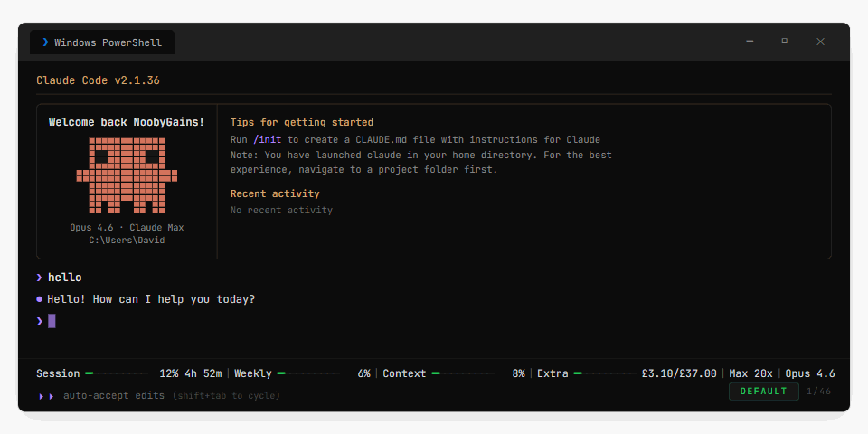Click the CLAUDE.md file name in tips
The width and height of the screenshot is (868, 434).
(382, 139)
